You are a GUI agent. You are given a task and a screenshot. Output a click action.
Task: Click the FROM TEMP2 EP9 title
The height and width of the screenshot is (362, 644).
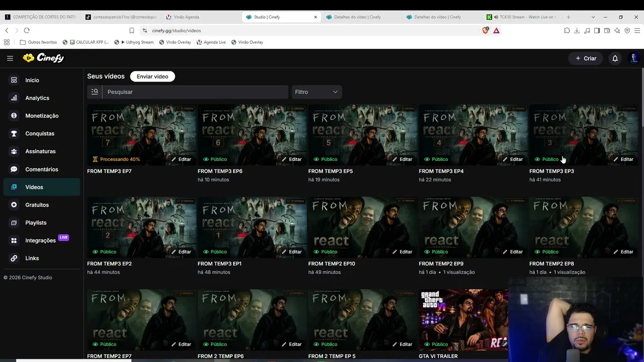click(x=441, y=263)
